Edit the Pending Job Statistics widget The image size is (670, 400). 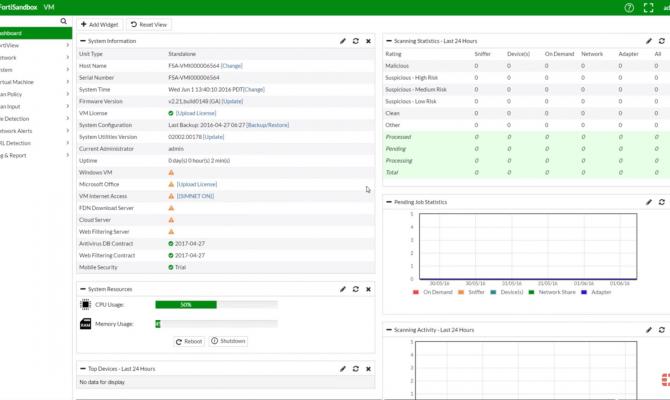point(649,202)
